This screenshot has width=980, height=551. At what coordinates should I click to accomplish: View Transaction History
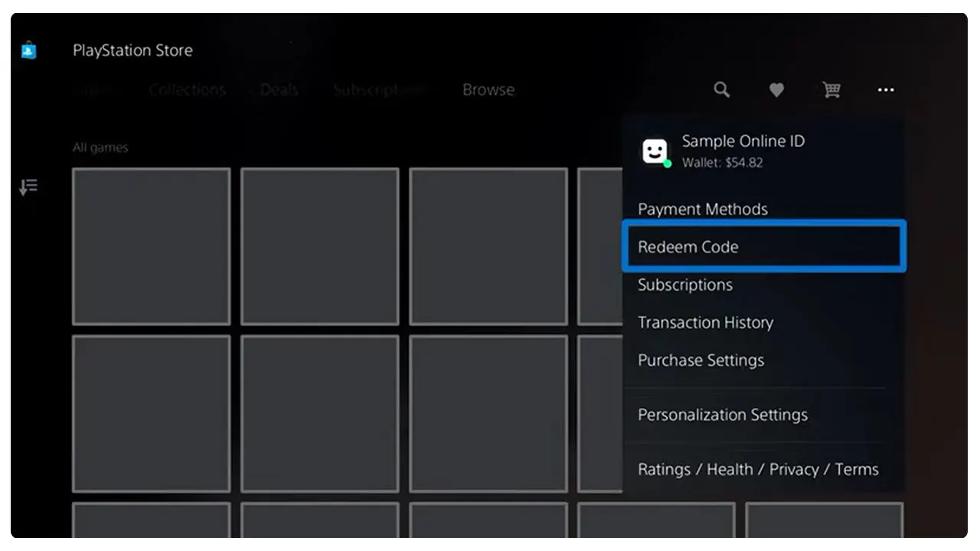point(706,322)
